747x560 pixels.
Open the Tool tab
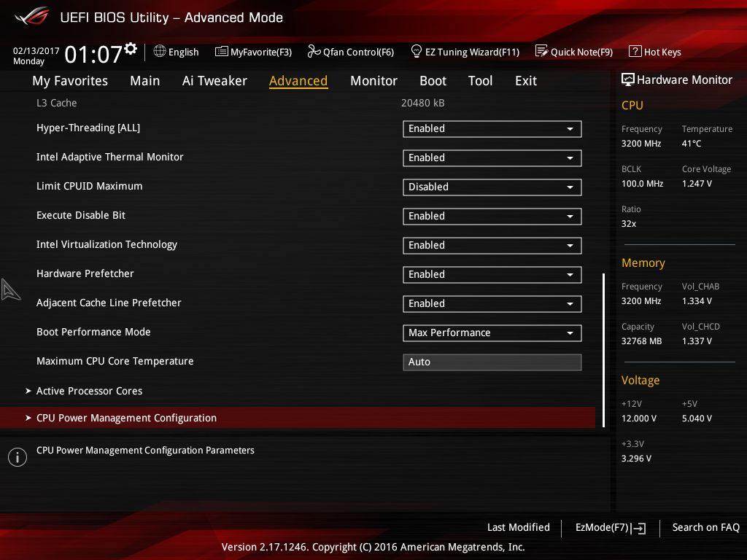[x=480, y=81]
